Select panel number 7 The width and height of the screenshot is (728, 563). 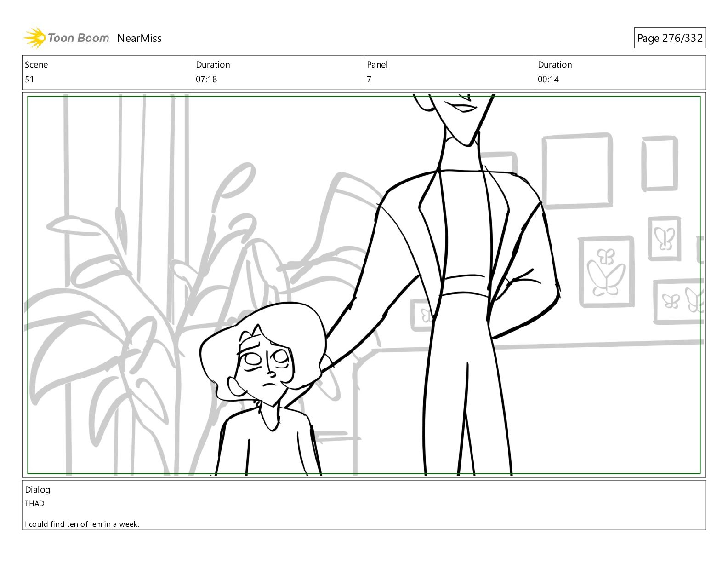tap(369, 79)
